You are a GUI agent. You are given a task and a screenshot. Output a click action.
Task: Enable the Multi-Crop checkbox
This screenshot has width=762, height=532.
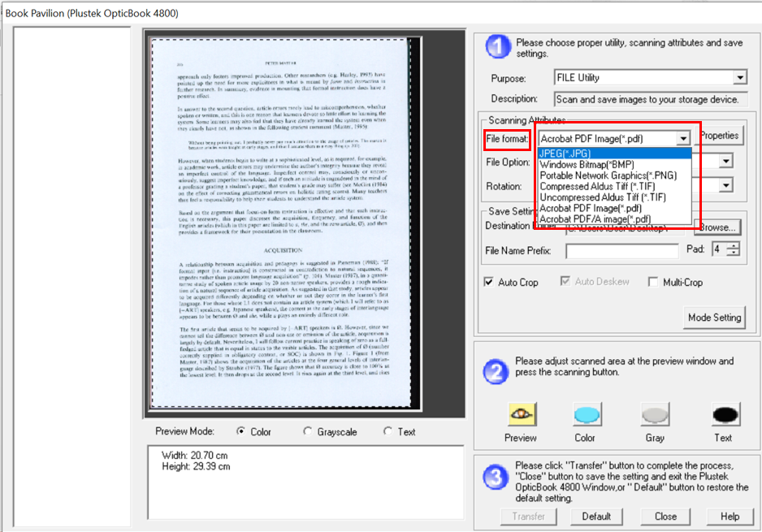(x=653, y=282)
